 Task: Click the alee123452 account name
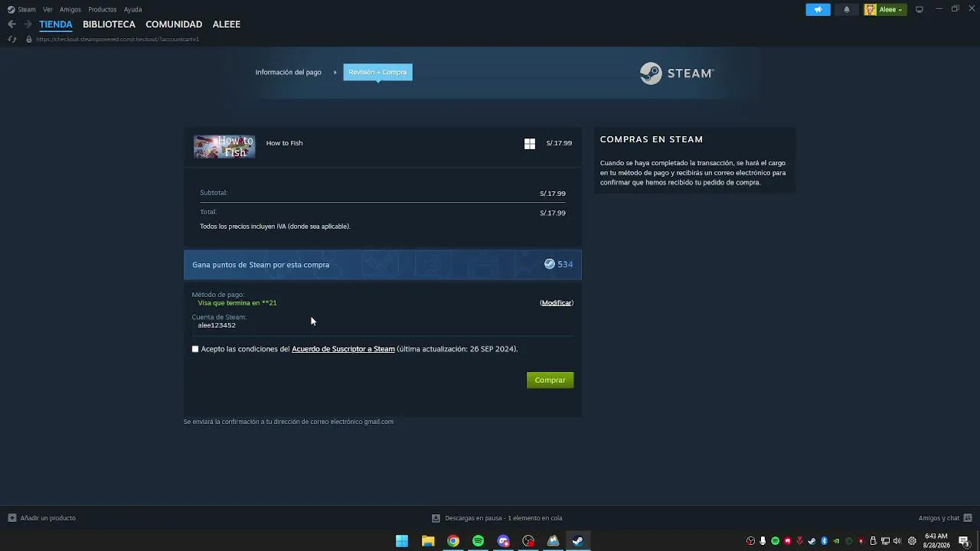click(x=217, y=325)
